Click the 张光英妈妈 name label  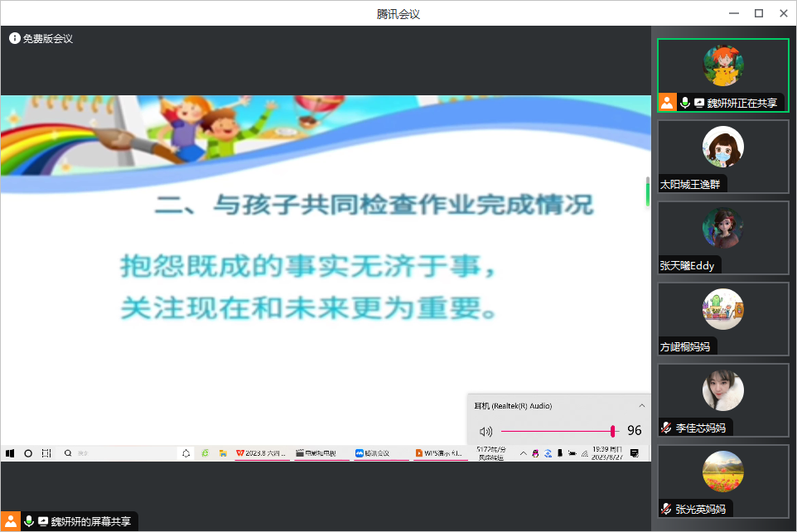(700, 509)
